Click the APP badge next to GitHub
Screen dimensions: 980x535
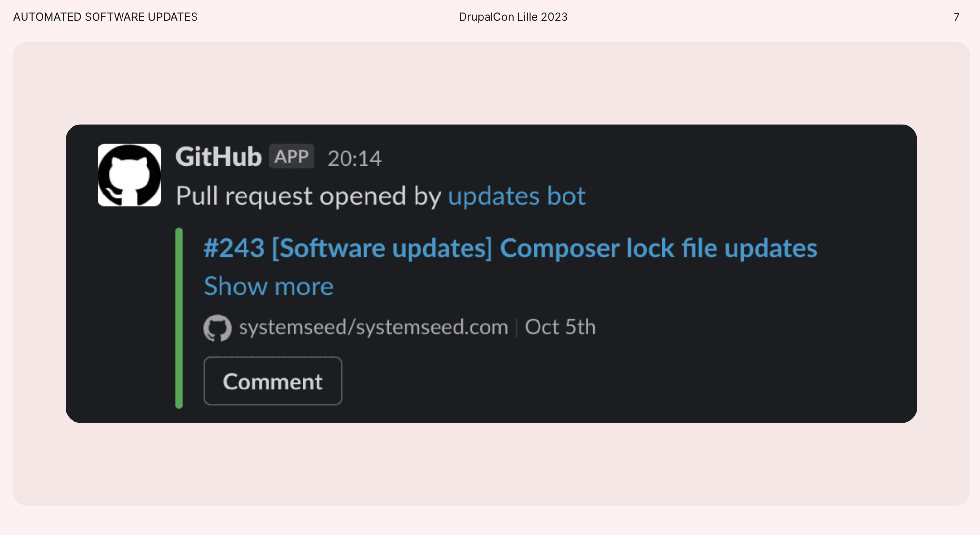tap(292, 157)
